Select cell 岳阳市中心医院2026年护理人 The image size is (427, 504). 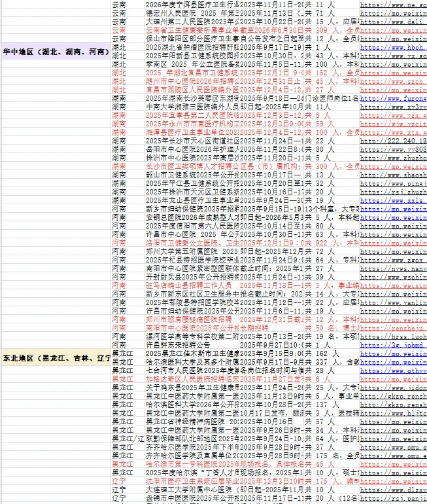click(x=192, y=149)
